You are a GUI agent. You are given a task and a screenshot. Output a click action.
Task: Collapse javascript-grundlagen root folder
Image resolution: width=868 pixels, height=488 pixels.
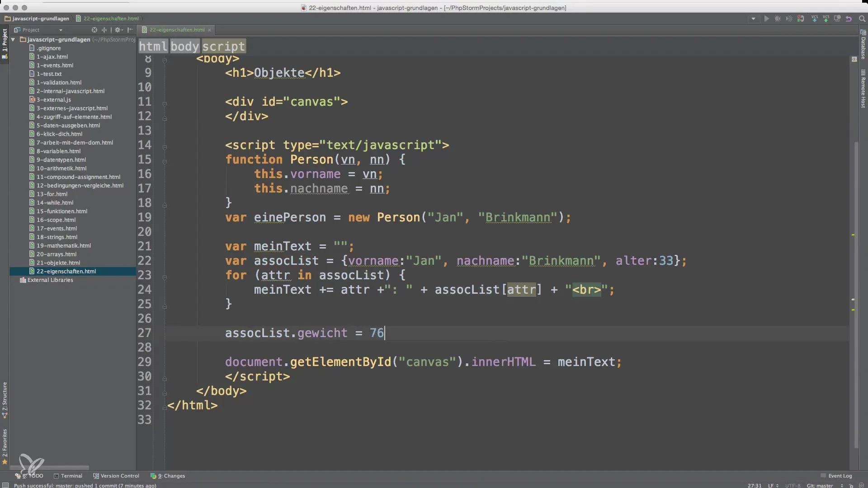pyautogui.click(x=13, y=40)
